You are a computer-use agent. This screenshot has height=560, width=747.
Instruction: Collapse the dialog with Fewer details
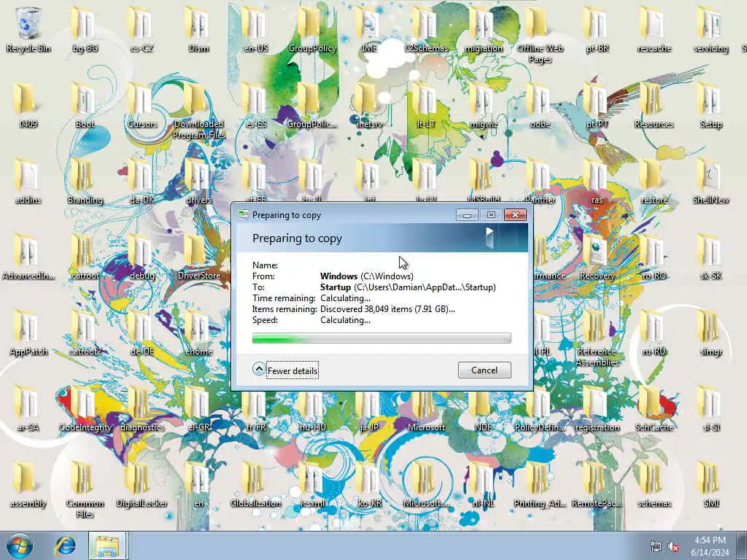(x=286, y=370)
